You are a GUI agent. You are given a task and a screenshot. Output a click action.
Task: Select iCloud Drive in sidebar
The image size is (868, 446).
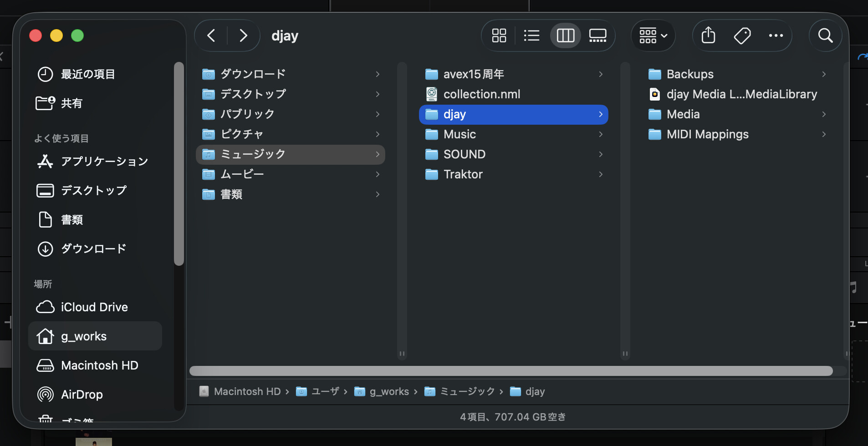point(94,307)
